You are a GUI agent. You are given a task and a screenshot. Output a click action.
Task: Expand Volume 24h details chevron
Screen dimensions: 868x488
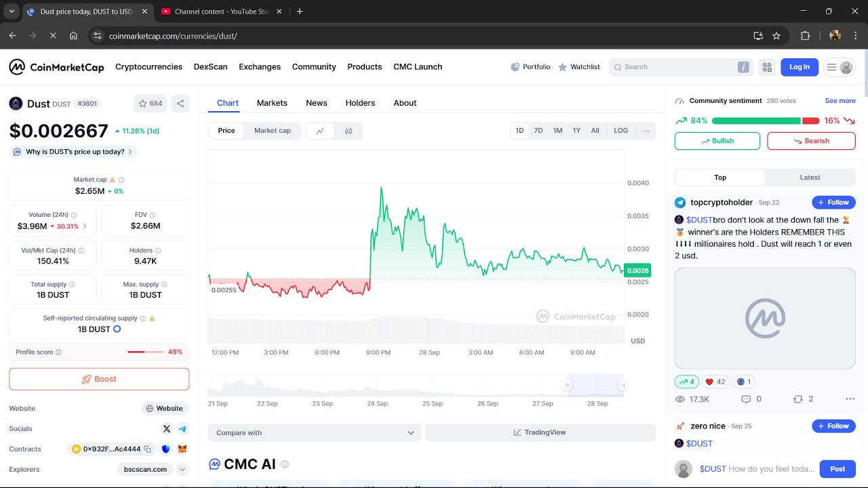pyautogui.click(x=85, y=226)
